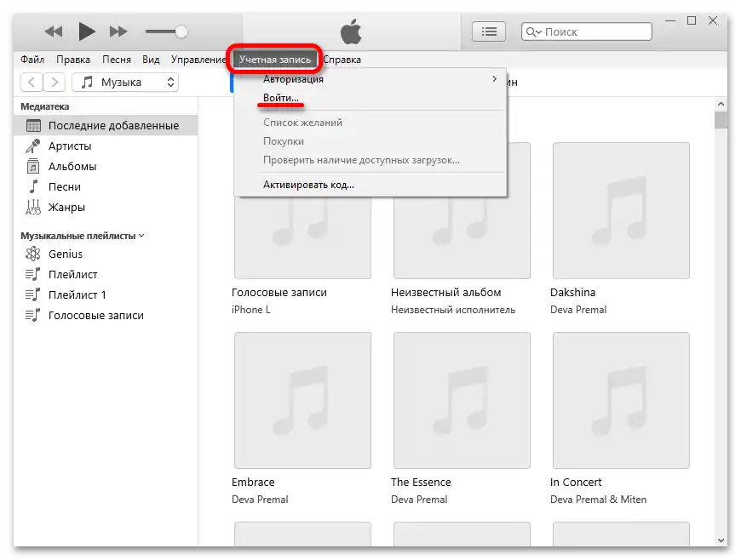Click the album icon beside Альбомы

click(33, 166)
